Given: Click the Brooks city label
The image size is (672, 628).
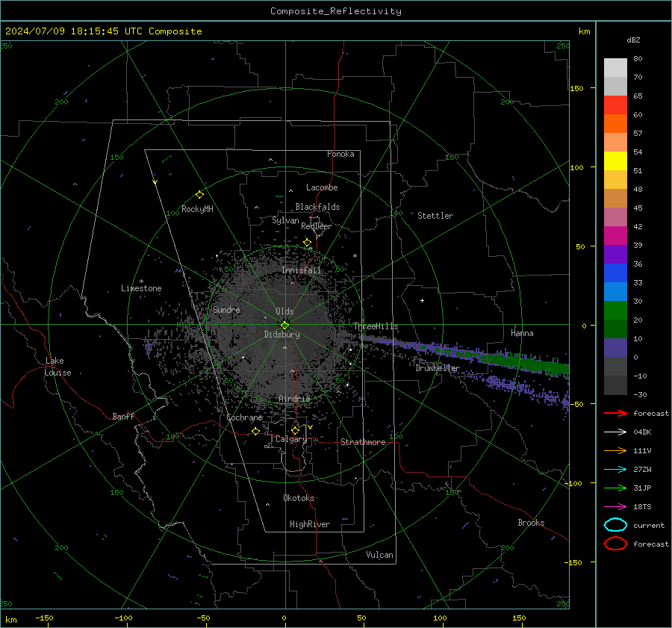Looking at the screenshot, I should 531,523.
